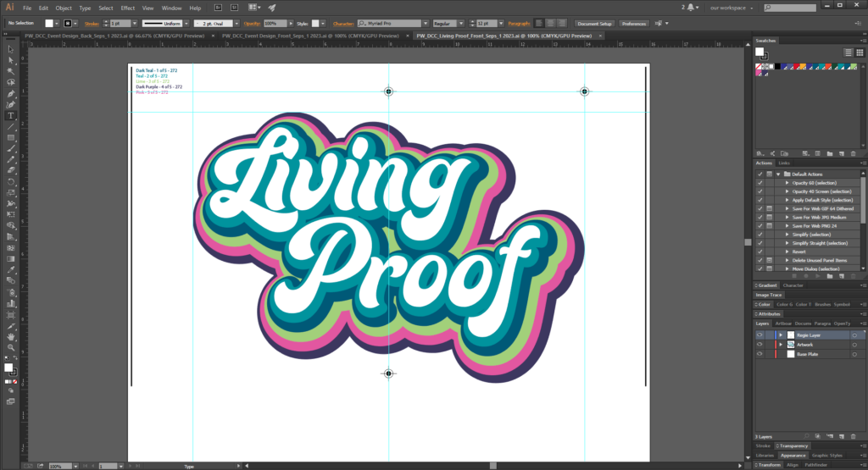The image size is (868, 470).
Task: Open the File menu
Action: tap(27, 8)
